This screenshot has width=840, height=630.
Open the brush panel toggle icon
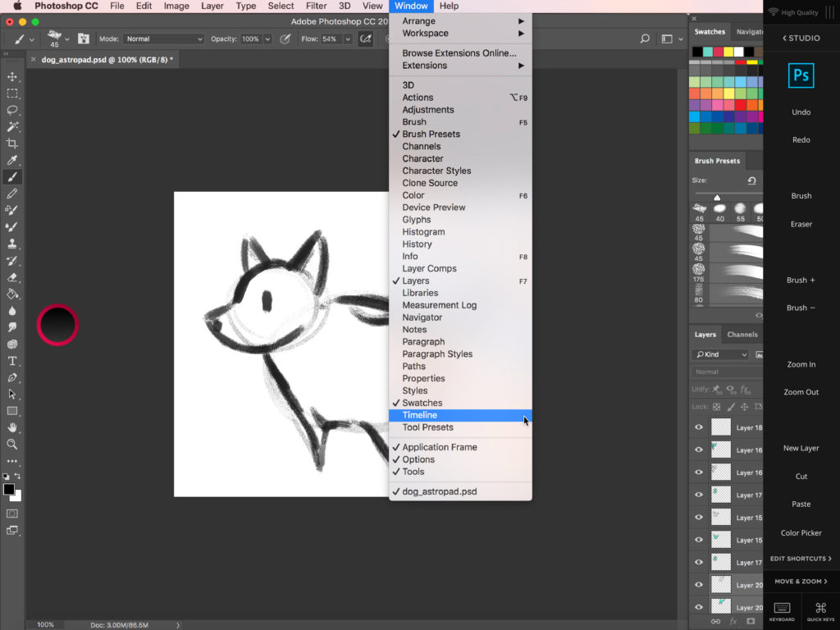84,39
